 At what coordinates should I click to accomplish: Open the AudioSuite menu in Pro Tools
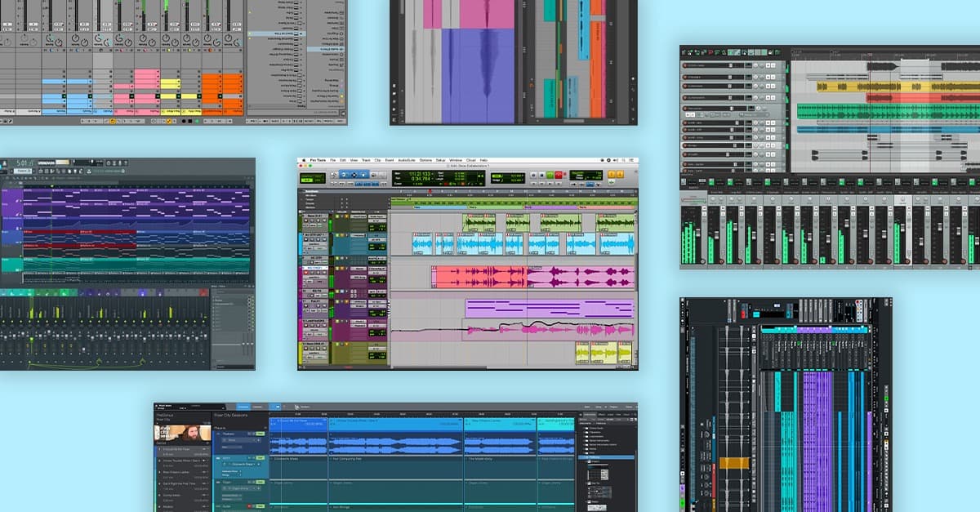click(x=403, y=161)
